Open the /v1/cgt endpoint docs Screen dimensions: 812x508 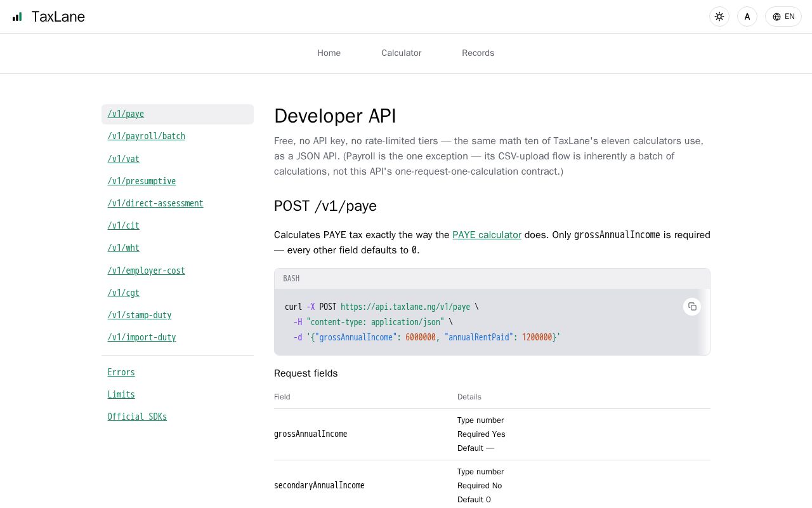coord(124,293)
